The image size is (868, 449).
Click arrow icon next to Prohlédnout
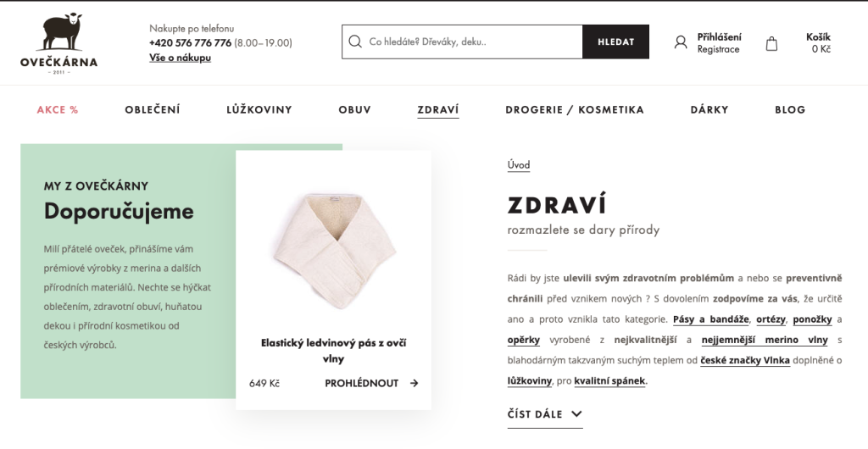(415, 383)
